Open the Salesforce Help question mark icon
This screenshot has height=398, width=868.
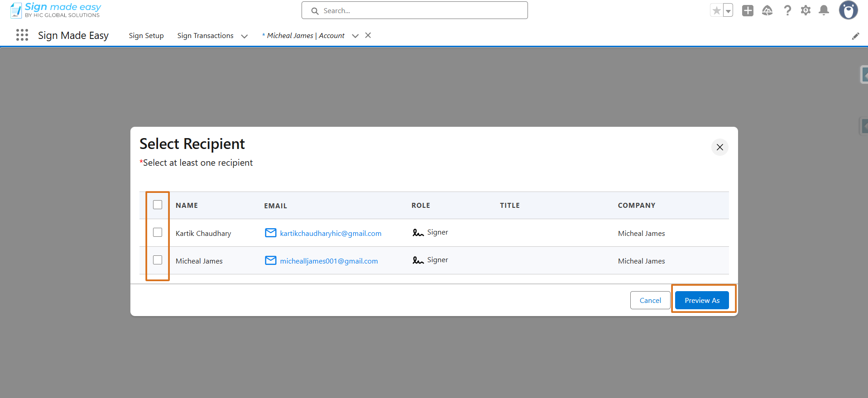[787, 10]
